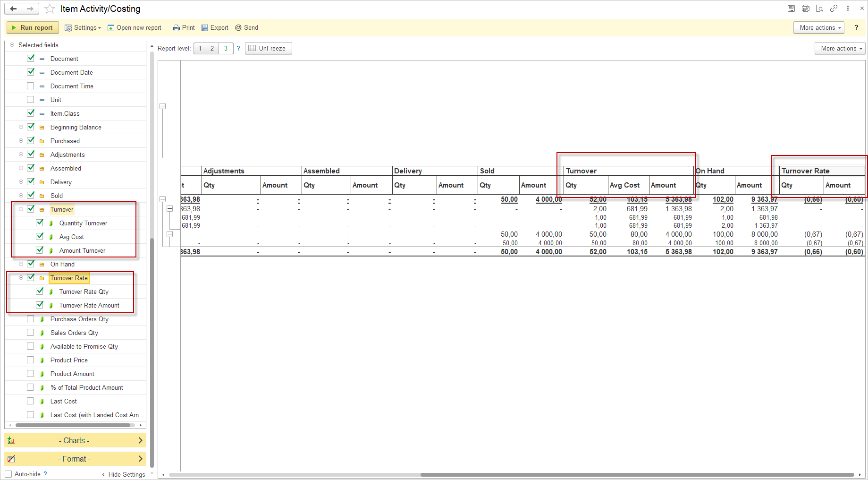
Task: Expand the Beginning Balance group
Action: (x=21, y=127)
